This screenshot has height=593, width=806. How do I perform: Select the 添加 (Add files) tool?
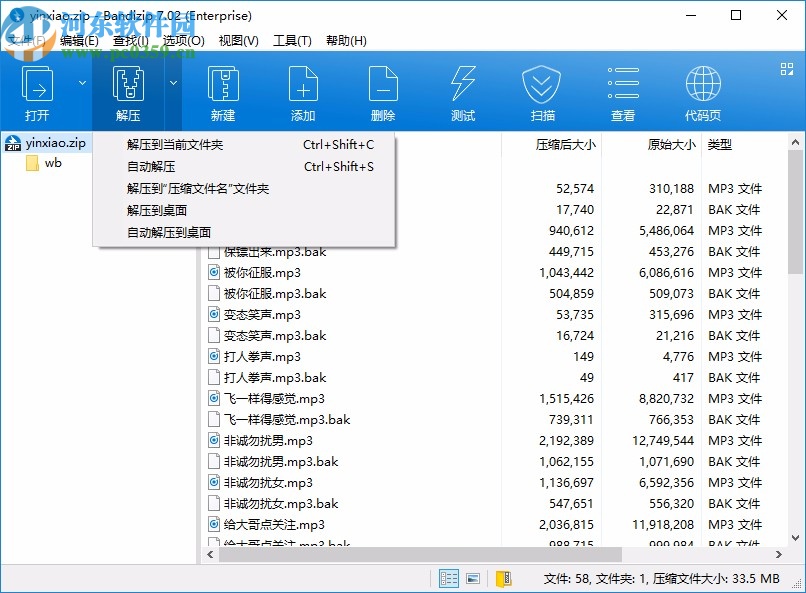(x=302, y=92)
